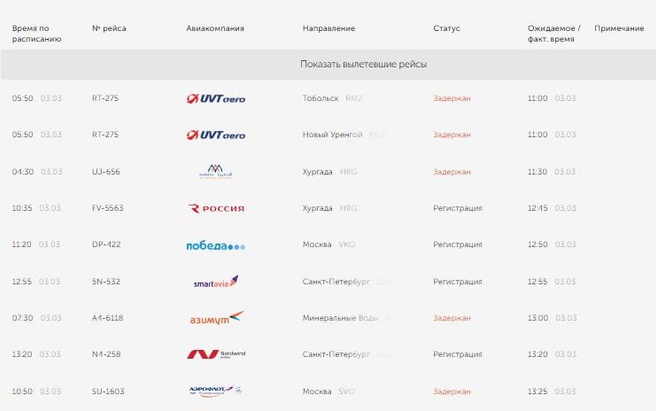The height and width of the screenshot is (411, 656).
Task: Open flight number FV-5563
Action: [x=106, y=208]
